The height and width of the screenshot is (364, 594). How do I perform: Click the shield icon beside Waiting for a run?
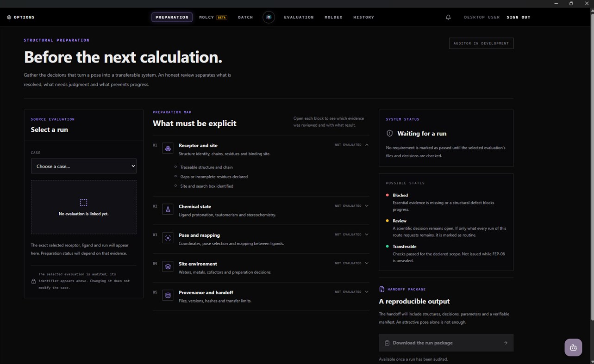coord(389,133)
